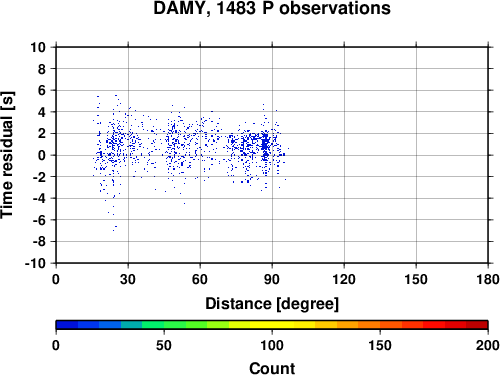
Task: Click the plot title 'DAMY, 1483 P observations'
Action: coord(272,8)
